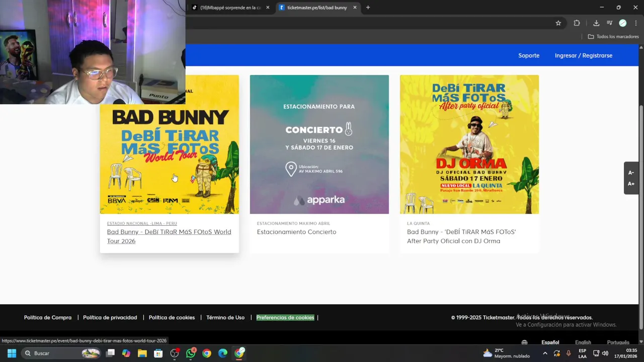Open a new browser tab
The image size is (644, 362).
coord(368,8)
